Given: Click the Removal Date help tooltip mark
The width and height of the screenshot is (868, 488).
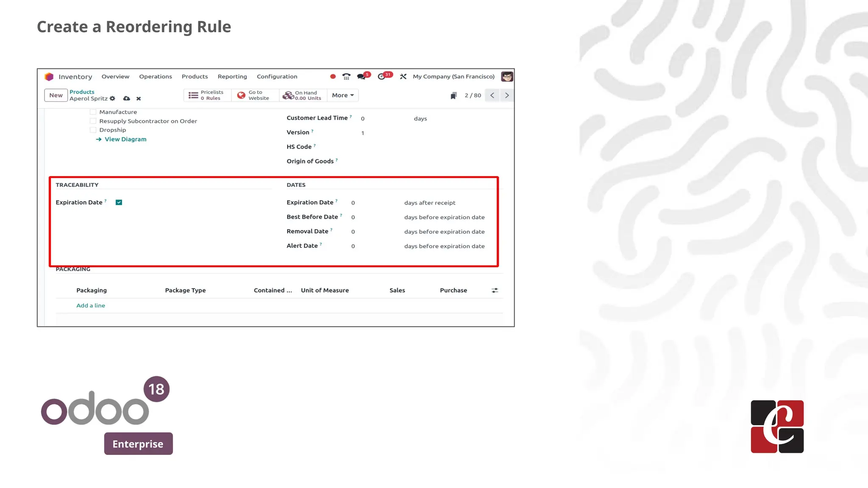Looking at the screenshot, I should point(331,230).
